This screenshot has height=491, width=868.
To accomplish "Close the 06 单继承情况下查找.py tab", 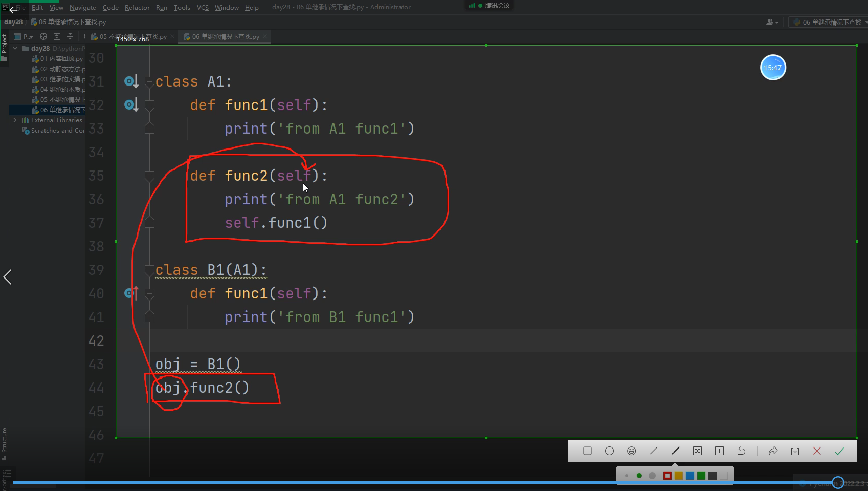I will (x=265, y=37).
